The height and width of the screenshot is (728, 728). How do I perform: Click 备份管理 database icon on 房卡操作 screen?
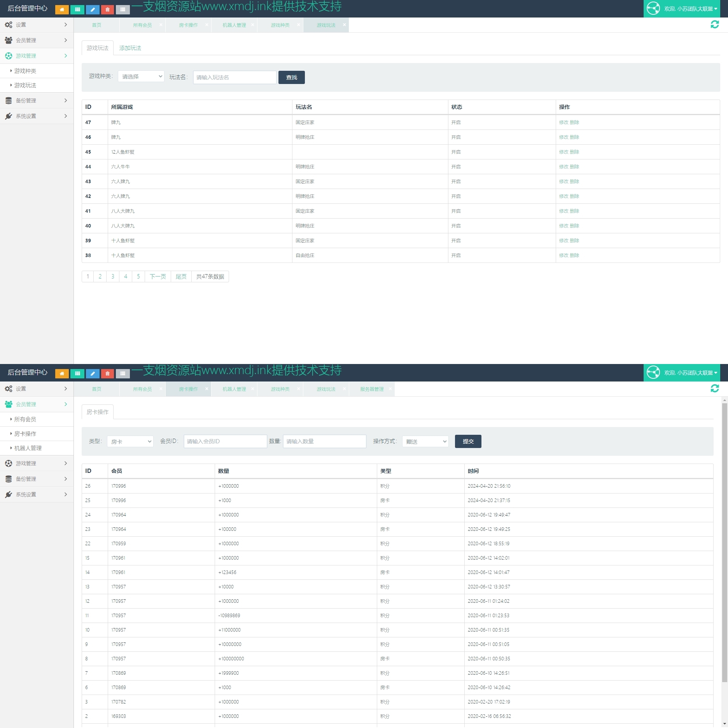tap(9, 479)
